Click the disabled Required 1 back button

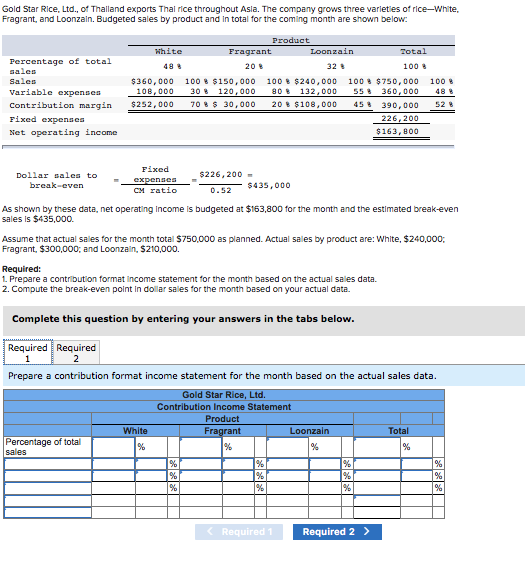click(239, 532)
